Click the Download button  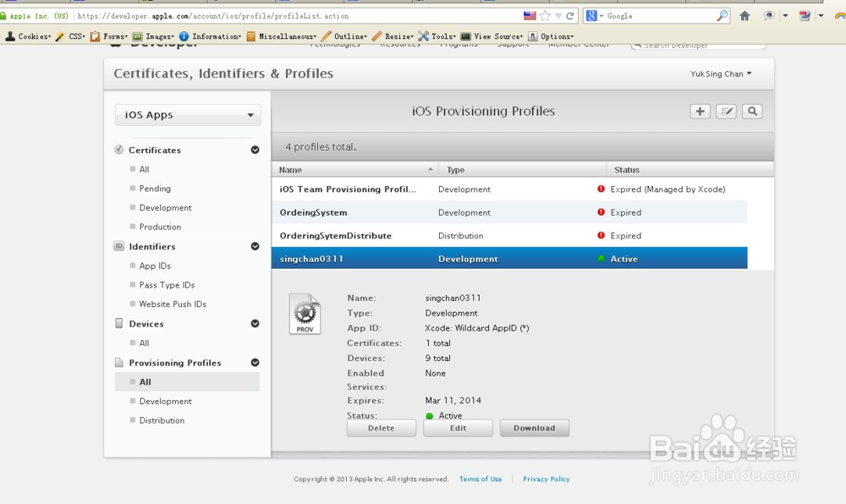coord(534,428)
